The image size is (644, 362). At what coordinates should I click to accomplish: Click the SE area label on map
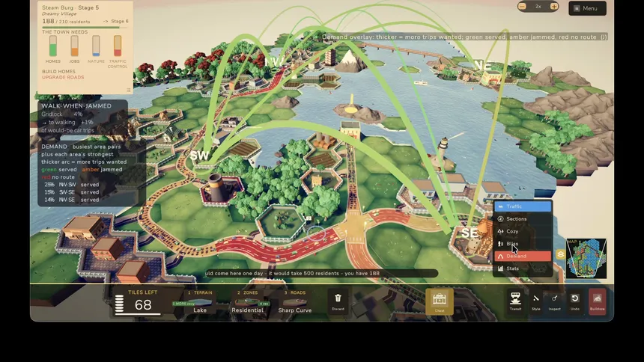pyautogui.click(x=469, y=233)
